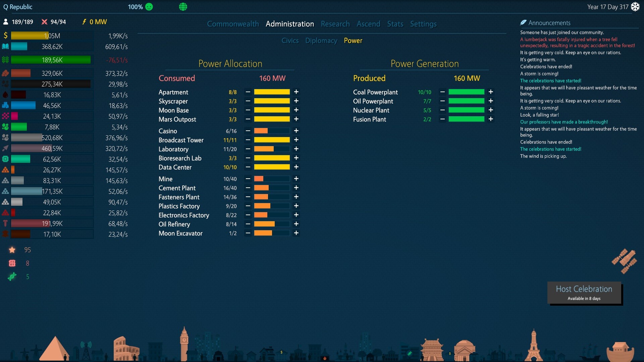Click the green happiness smiley icon

(149, 7)
